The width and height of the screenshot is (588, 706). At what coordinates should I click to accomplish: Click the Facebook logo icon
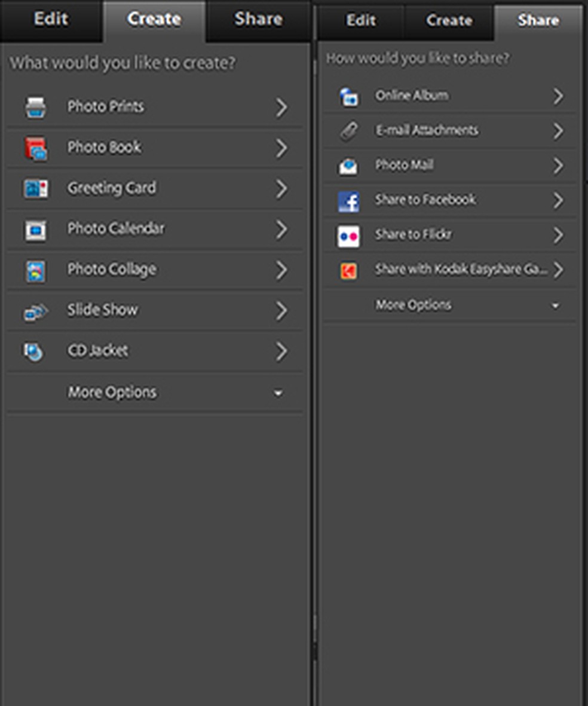(x=348, y=201)
